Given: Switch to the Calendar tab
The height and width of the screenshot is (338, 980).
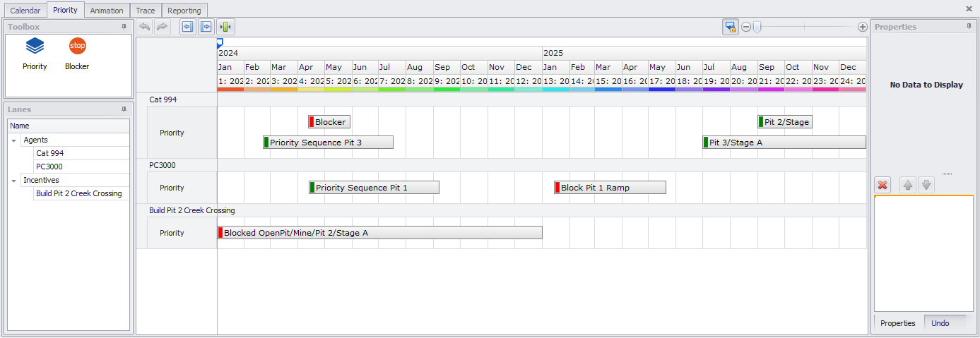Looking at the screenshot, I should coord(25,10).
